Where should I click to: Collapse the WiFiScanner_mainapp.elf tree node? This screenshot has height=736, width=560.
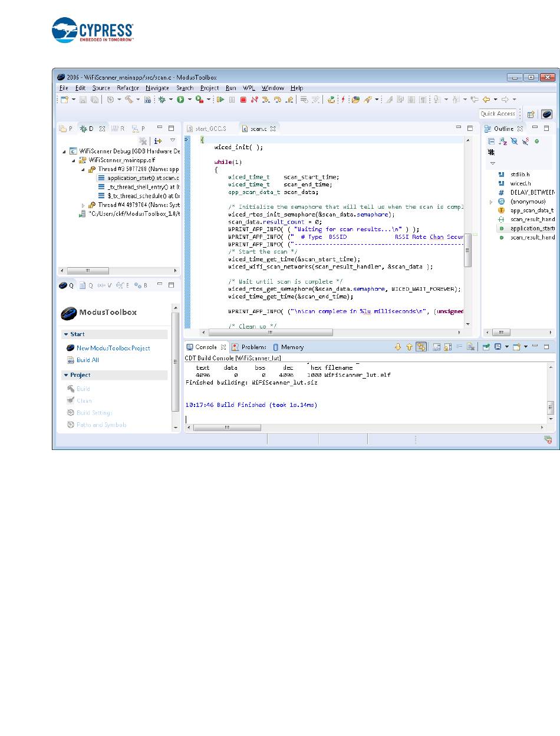(73, 160)
